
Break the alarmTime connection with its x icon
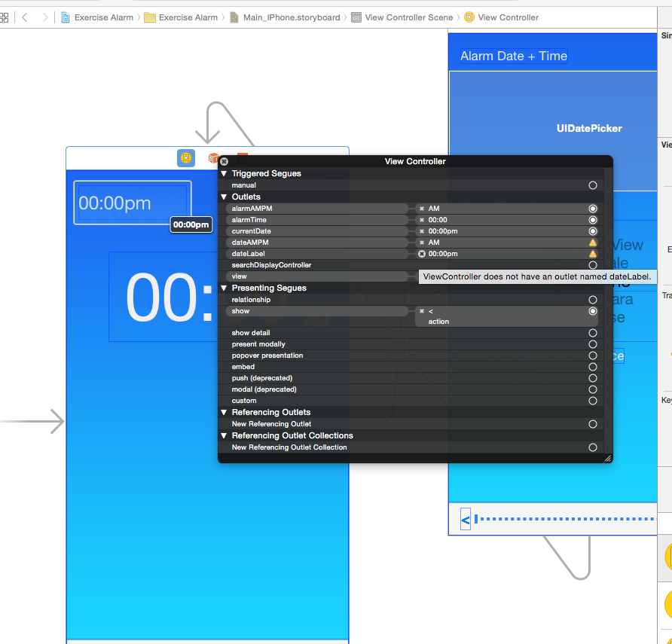tap(422, 220)
